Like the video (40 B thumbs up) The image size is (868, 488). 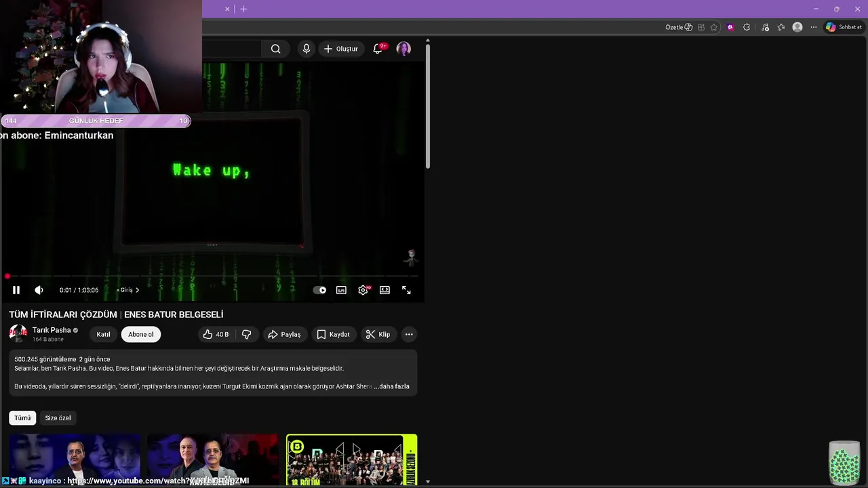tap(216, 334)
